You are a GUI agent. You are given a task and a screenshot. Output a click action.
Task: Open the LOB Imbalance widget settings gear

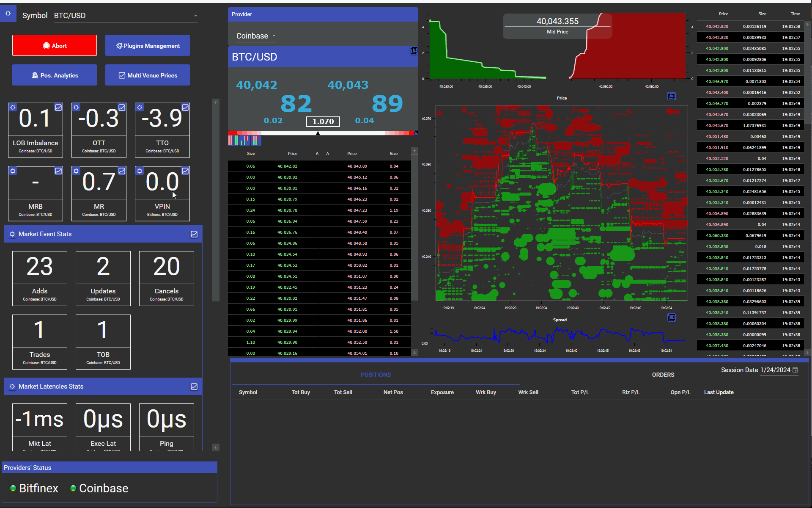click(x=12, y=108)
